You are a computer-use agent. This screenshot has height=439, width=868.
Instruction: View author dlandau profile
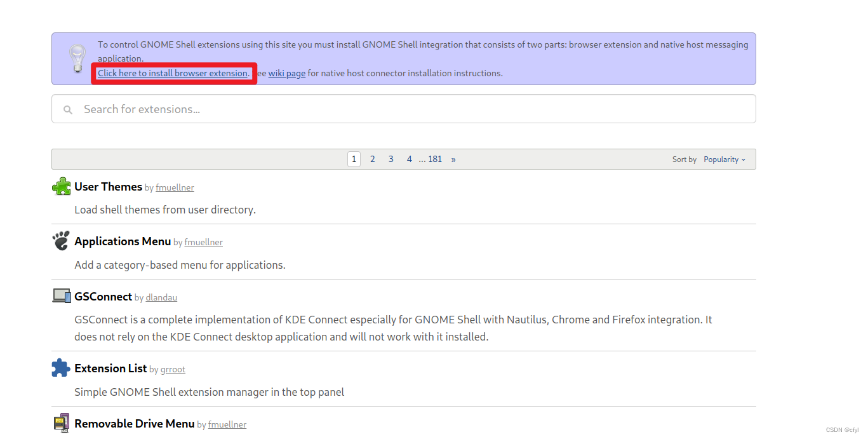[161, 297]
